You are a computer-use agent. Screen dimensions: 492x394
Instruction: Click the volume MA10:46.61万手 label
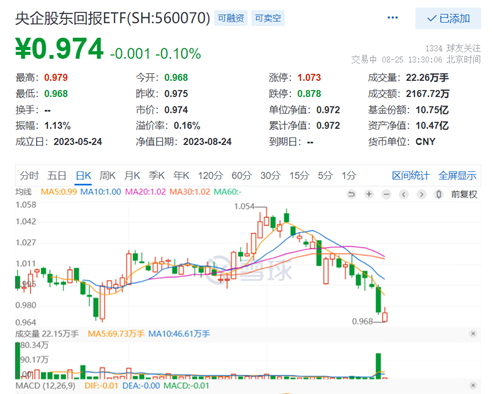pyautogui.click(x=179, y=334)
